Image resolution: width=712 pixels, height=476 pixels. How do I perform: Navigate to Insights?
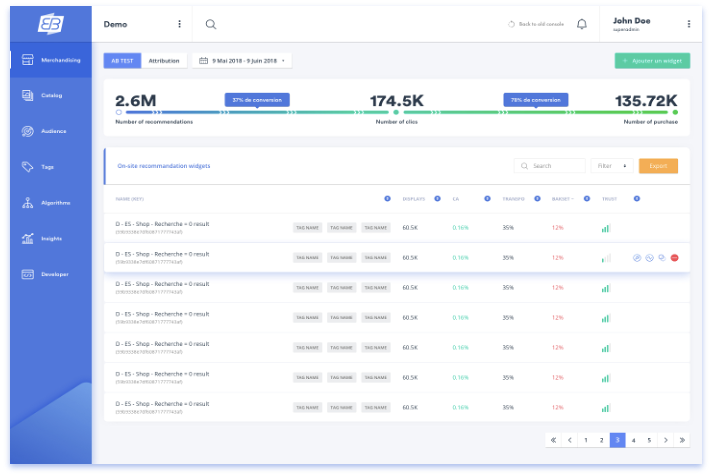click(51, 238)
